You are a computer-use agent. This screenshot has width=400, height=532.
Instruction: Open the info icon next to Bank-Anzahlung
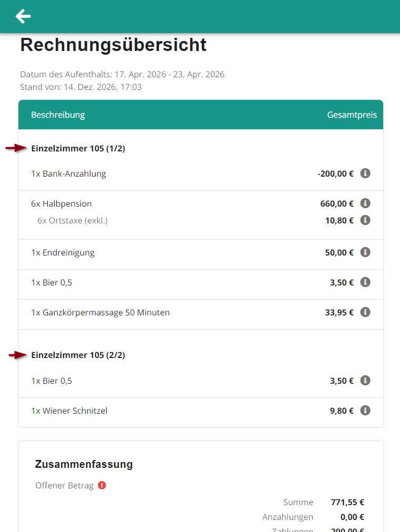[365, 173]
